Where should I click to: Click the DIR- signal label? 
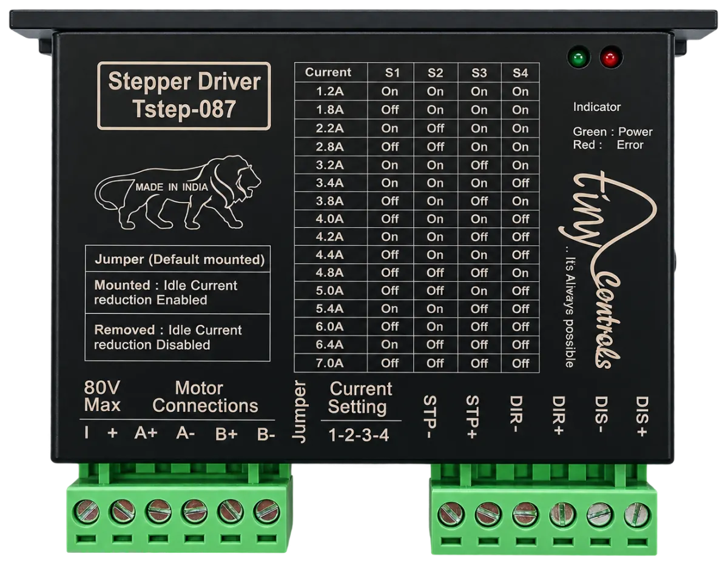[516, 415]
